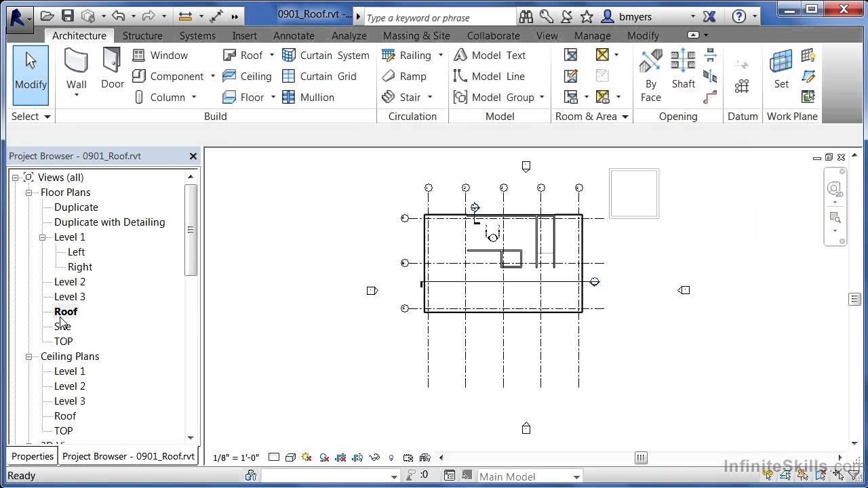The width and height of the screenshot is (868, 488).
Task: Click the Grid datum tool
Action: (x=742, y=86)
